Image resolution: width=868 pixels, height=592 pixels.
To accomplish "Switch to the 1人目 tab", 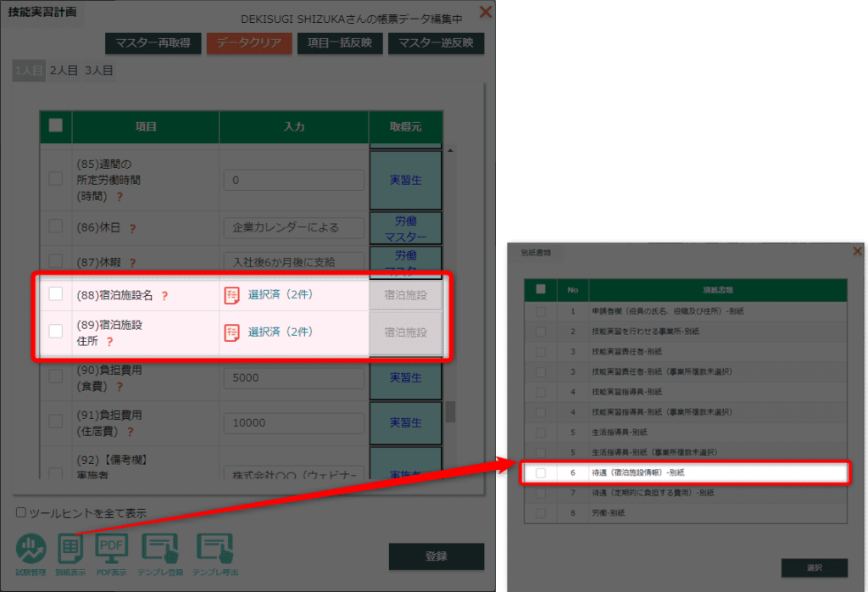I will coord(29,71).
